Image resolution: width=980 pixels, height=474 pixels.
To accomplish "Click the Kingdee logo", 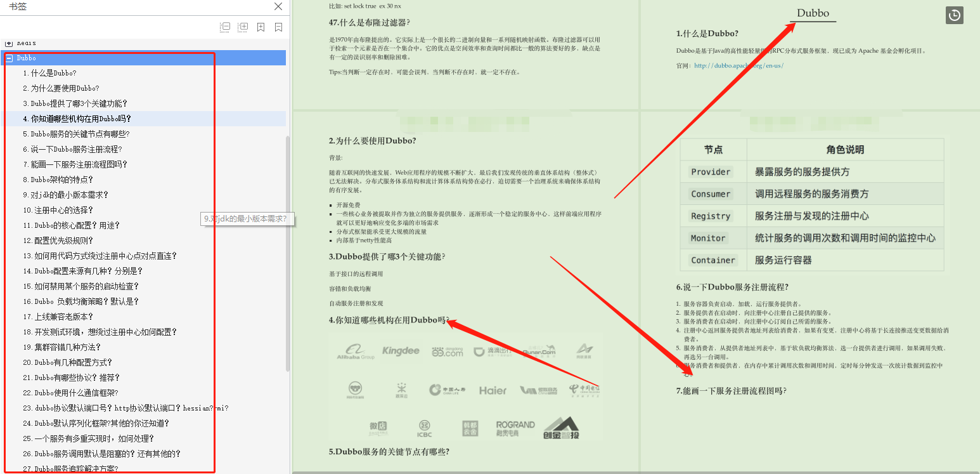I will point(401,350).
